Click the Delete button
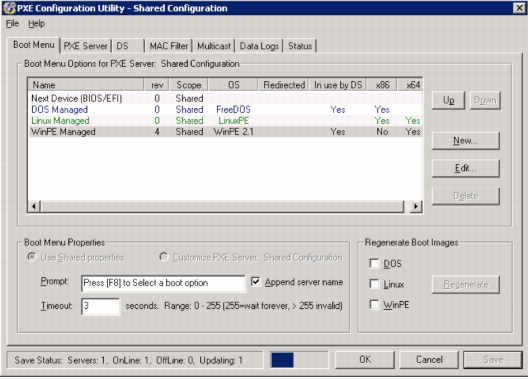This screenshot has width=530, height=379. click(x=465, y=196)
